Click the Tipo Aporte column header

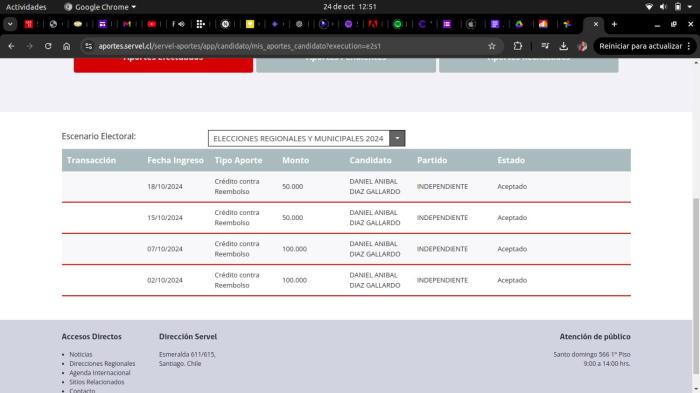pyautogui.click(x=238, y=160)
